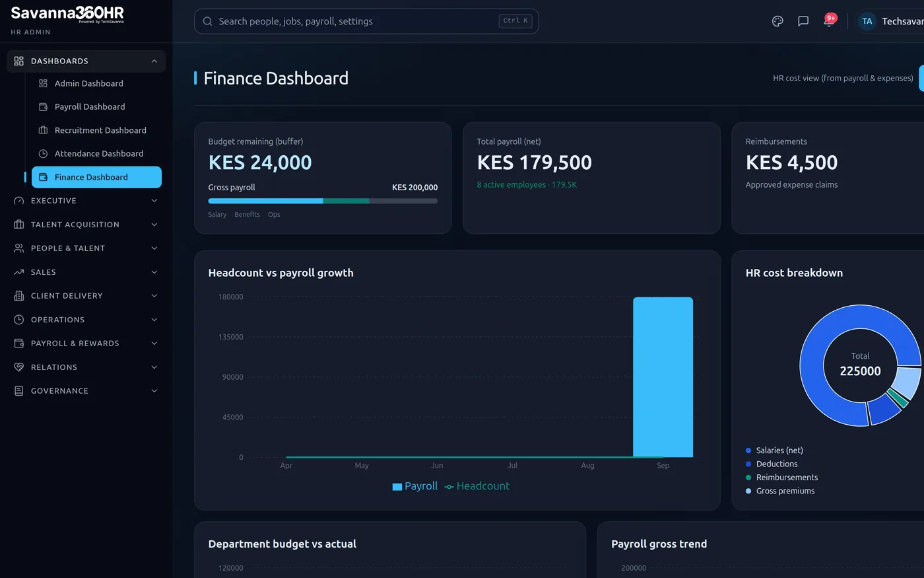Click the Talent Acquisition briefcase icon
The width and height of the screenshot is (924, 578).
pos(18,225)
